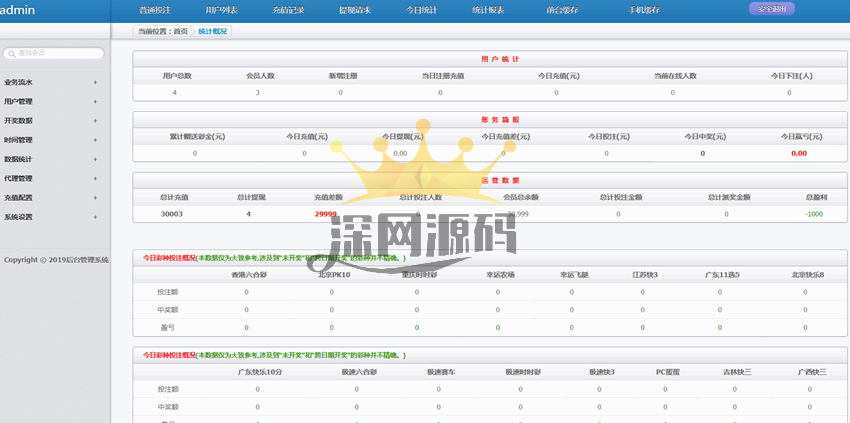
Task: Click the plus icon beside 业务流水
Action: click(x=95, y=83)
